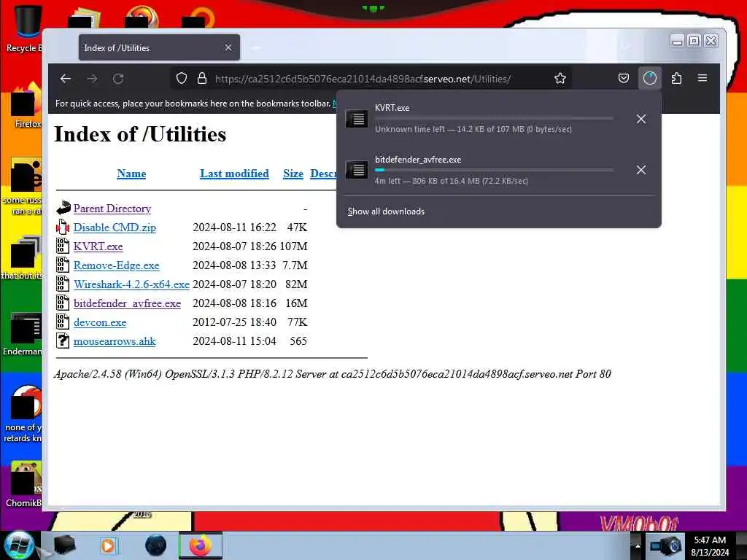Cancel the bitdefender_avfree.exe download
The image size is (747, 560).
(641, 170)
